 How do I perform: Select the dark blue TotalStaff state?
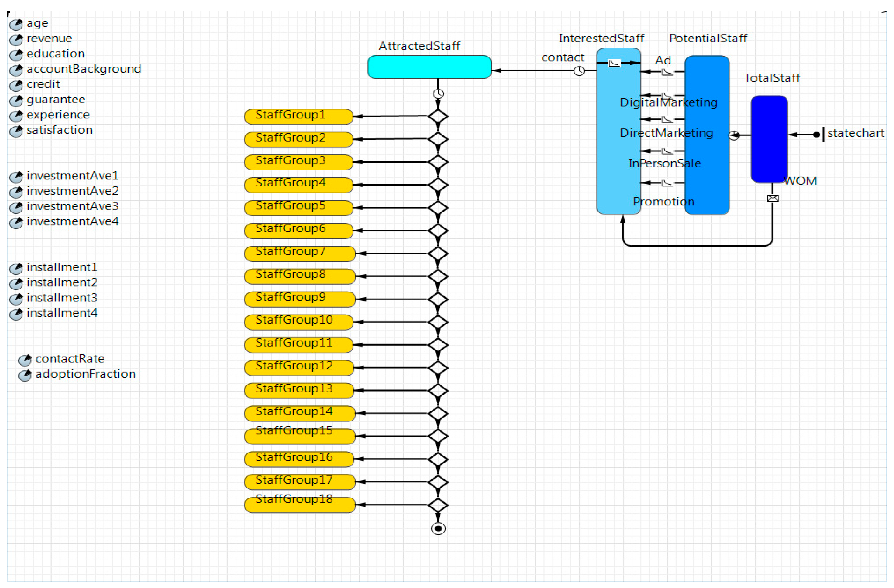(769, 139)
